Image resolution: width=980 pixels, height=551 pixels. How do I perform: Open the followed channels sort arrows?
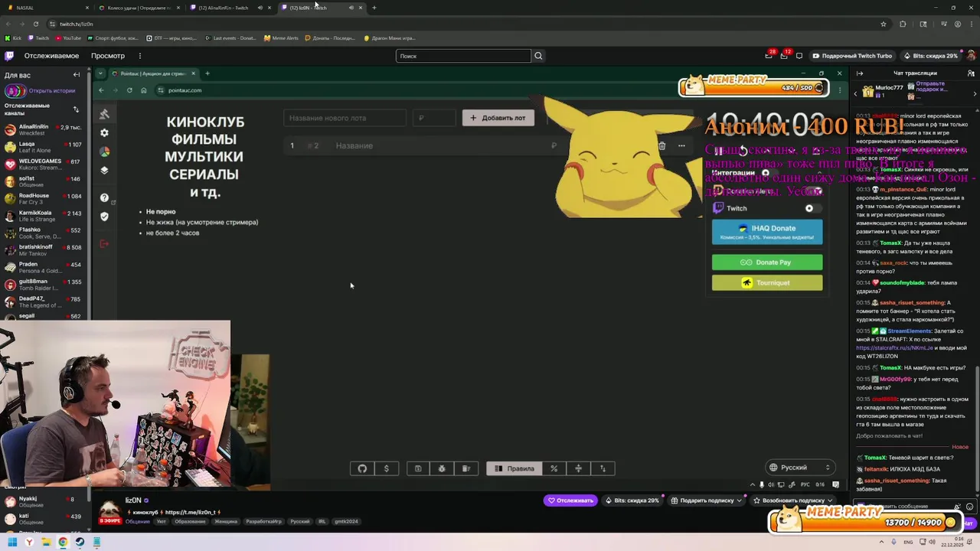click(x=76, y=109)
